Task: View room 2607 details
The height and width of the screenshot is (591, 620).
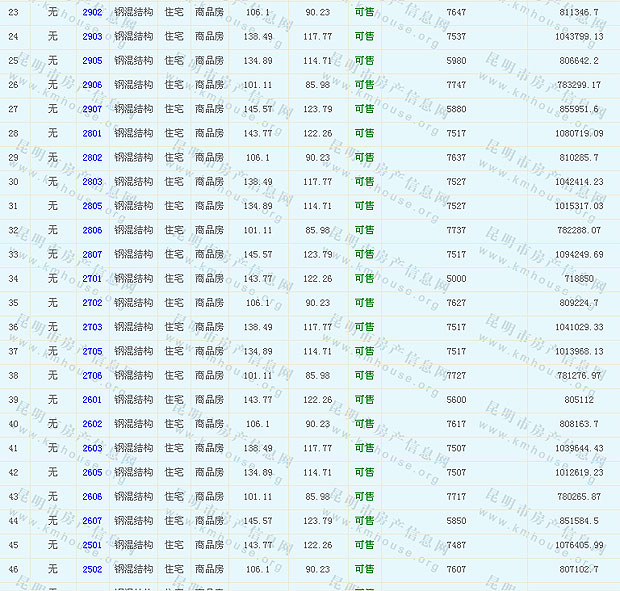Action: (x=92, y=520)
